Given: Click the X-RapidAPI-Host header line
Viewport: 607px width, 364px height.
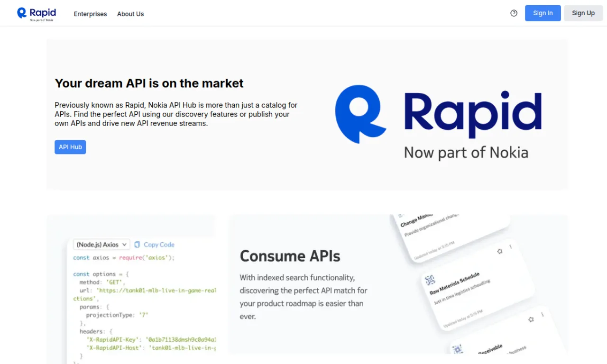Looking at the screenshot, I should click(151, 348).
